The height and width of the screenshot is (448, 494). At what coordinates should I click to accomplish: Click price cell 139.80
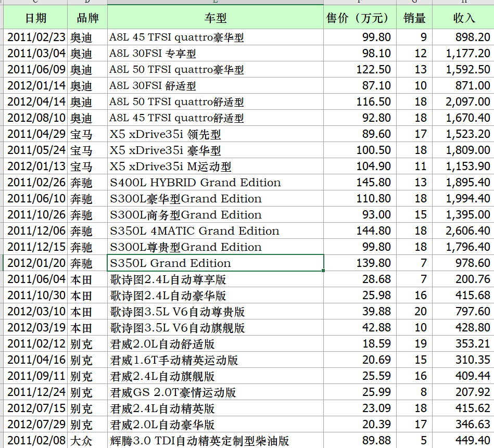pos(360,263)
